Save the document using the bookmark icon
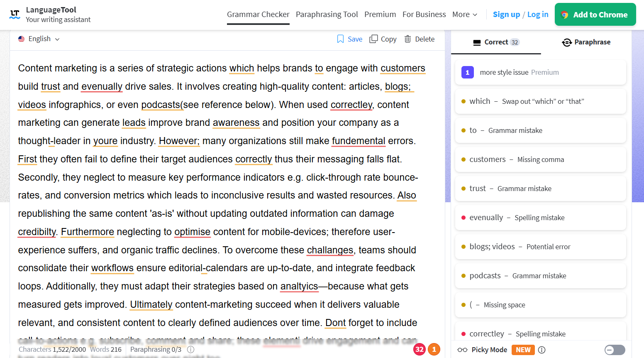 coord(340,39)
